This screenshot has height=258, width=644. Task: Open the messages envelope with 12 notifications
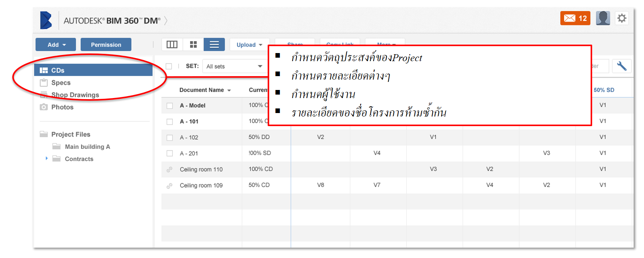coord(575,18)
